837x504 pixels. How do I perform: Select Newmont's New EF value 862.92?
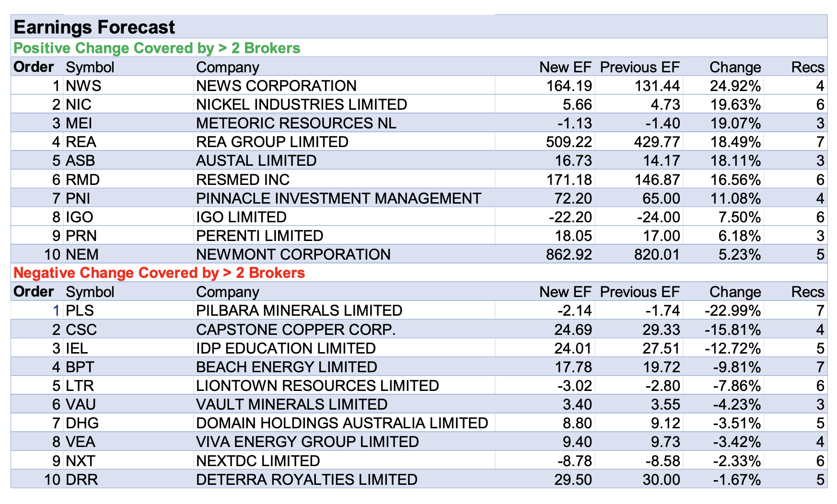569,254
